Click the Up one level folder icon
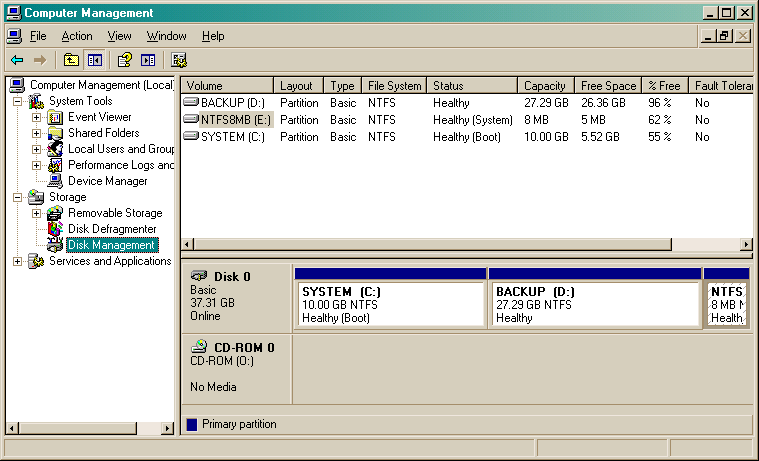759x461 pixels. coord(71,60)
